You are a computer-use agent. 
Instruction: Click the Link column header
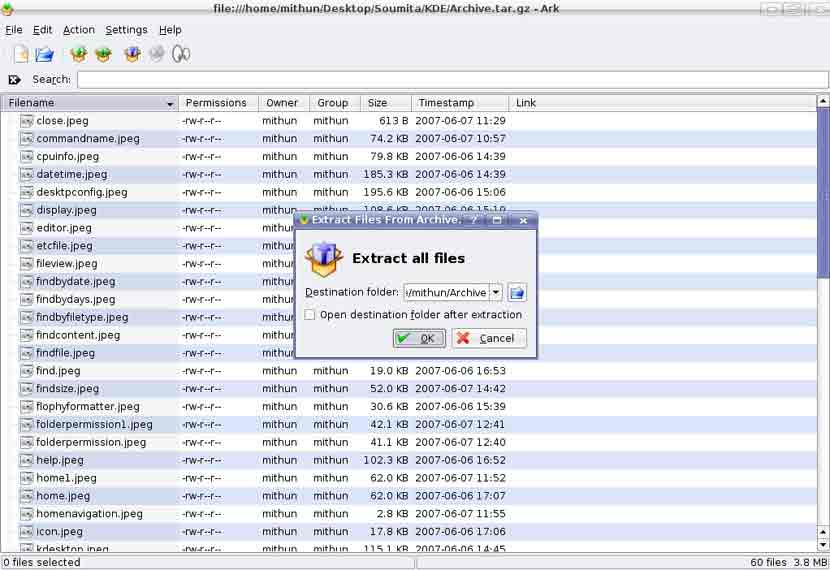coord(662,103)
